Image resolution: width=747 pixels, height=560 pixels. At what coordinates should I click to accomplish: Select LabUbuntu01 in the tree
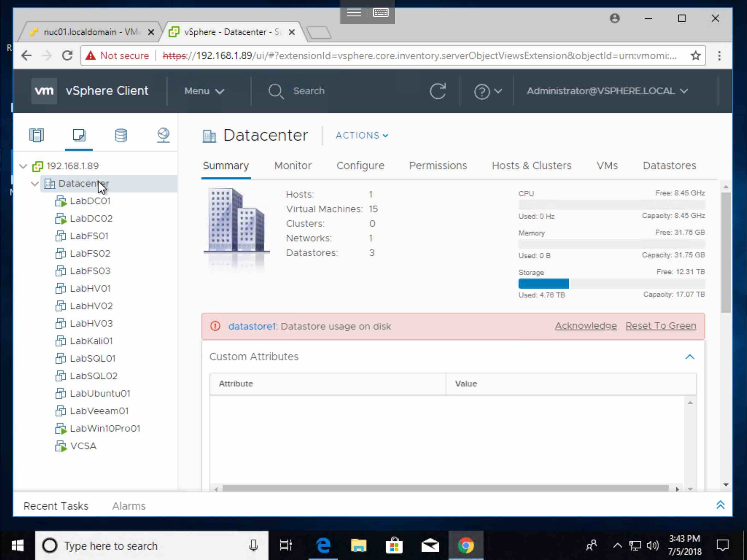tap(100, 393)
